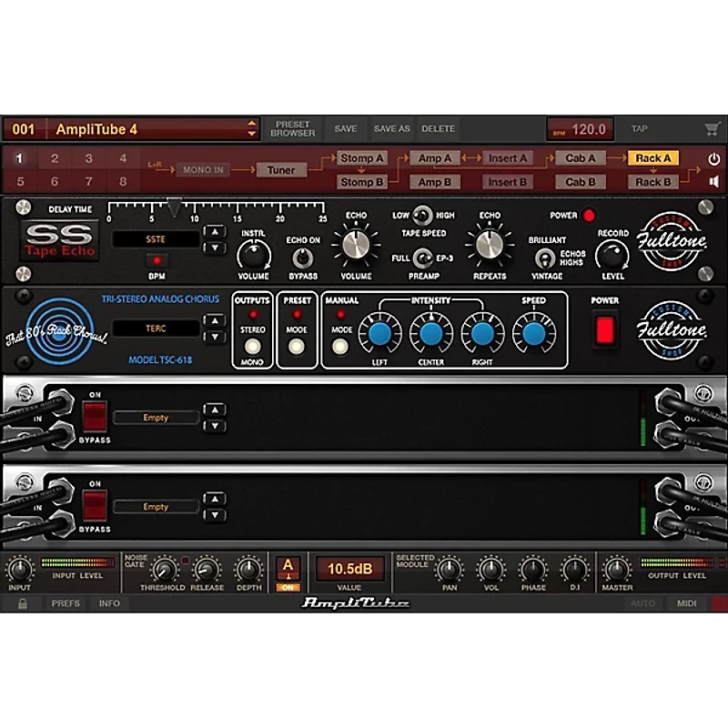The height and width of the screenshot is (728, 728).
Task: Click the Save As button
Action: point(391,129)
